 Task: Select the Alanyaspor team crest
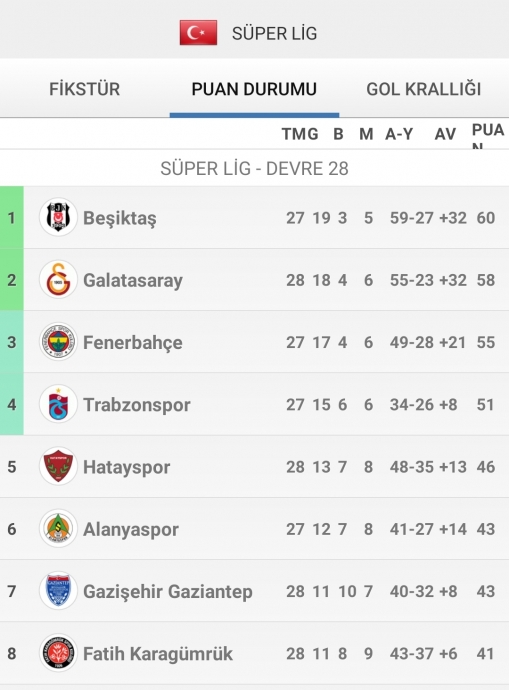click(x=58, y=529)
